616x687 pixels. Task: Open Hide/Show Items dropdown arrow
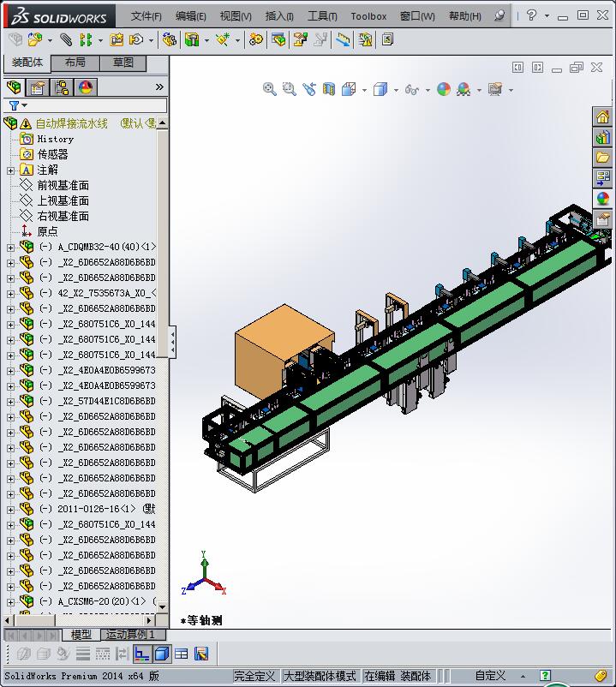(x=428, y=90)
